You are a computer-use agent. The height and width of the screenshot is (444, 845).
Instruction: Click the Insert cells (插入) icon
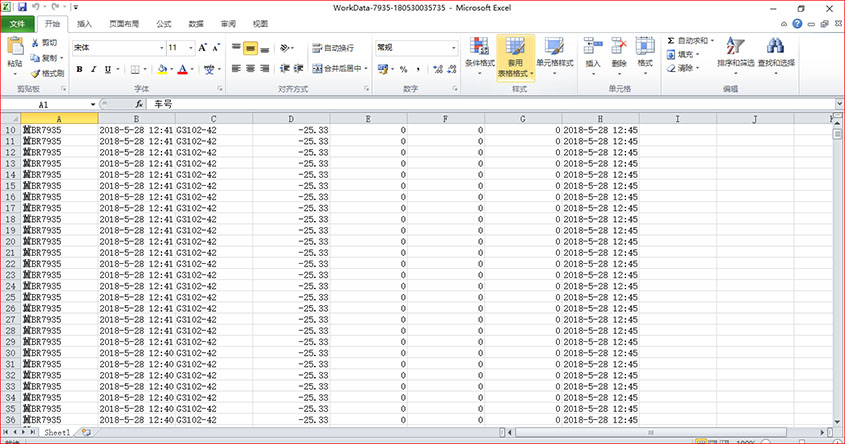point(593,52)
